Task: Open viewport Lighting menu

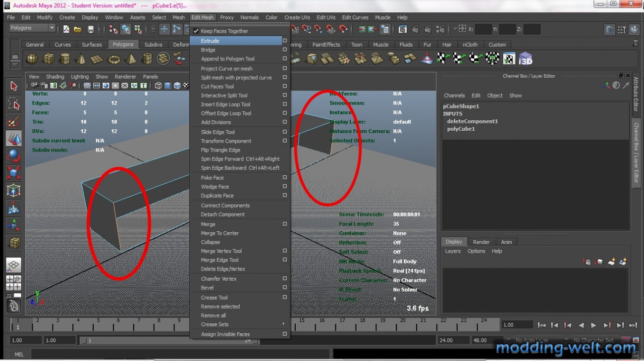Action: point(80,77)
